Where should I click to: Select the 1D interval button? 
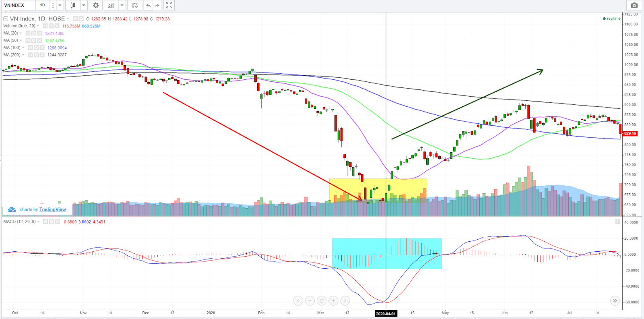(42, 5)
